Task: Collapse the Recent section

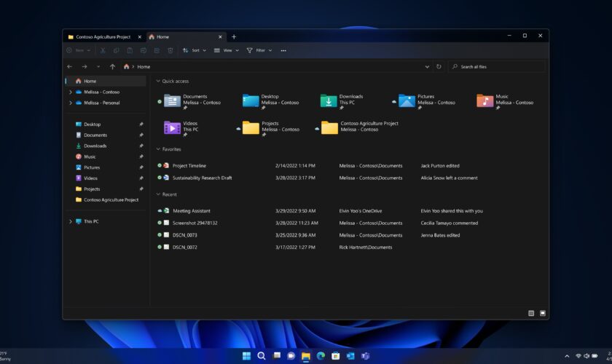Action: (158, 194)
